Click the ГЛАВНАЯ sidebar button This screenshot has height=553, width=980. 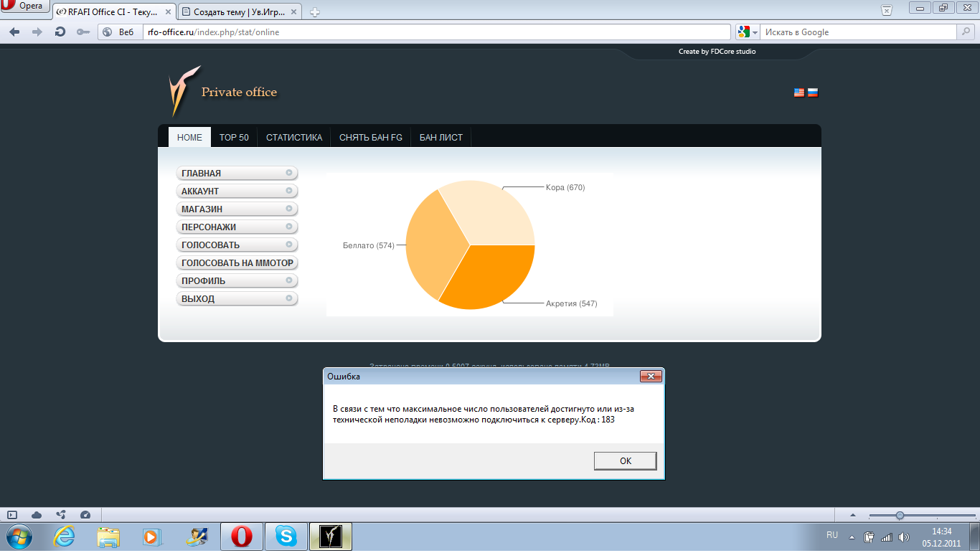(237, 174)
